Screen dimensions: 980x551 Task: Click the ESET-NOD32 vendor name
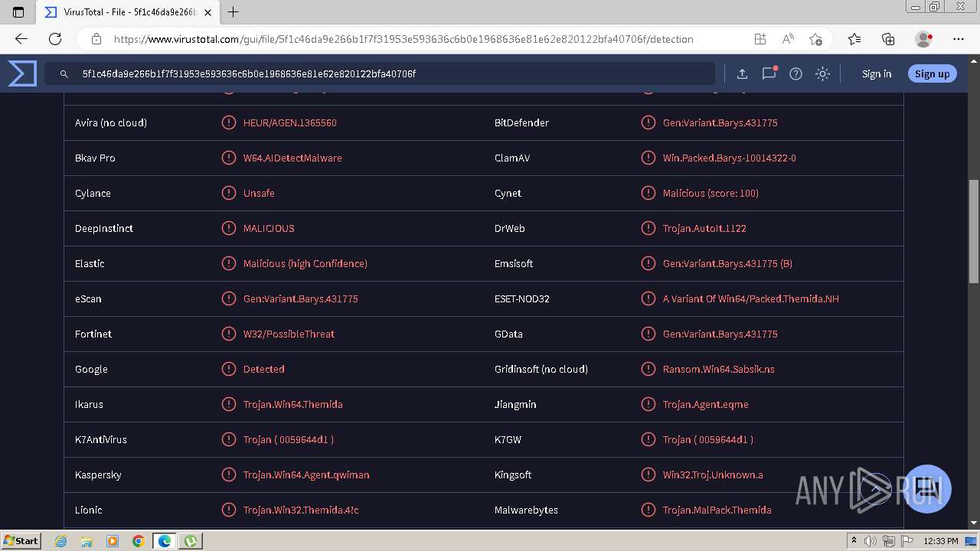coord(522,298)
